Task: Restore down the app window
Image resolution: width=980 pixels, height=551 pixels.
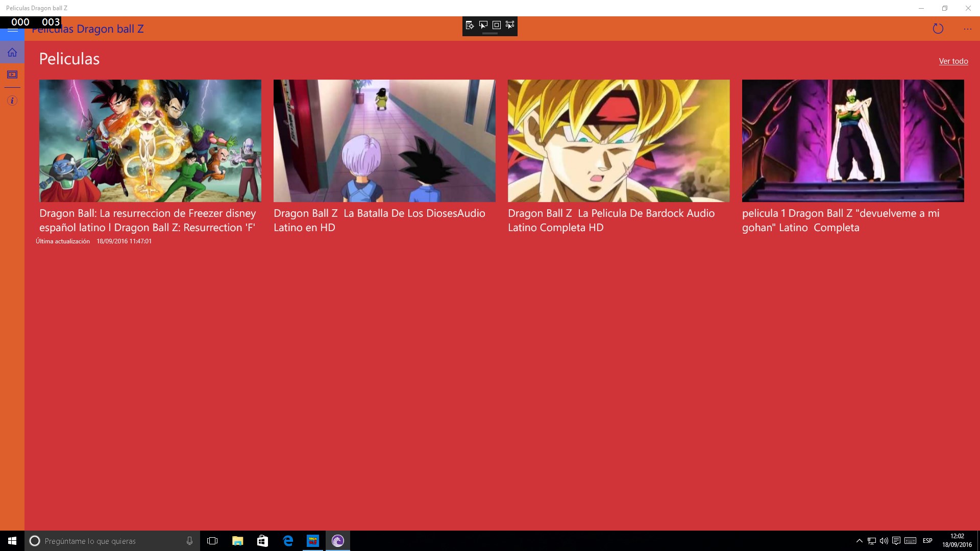Action: (945, 8)
